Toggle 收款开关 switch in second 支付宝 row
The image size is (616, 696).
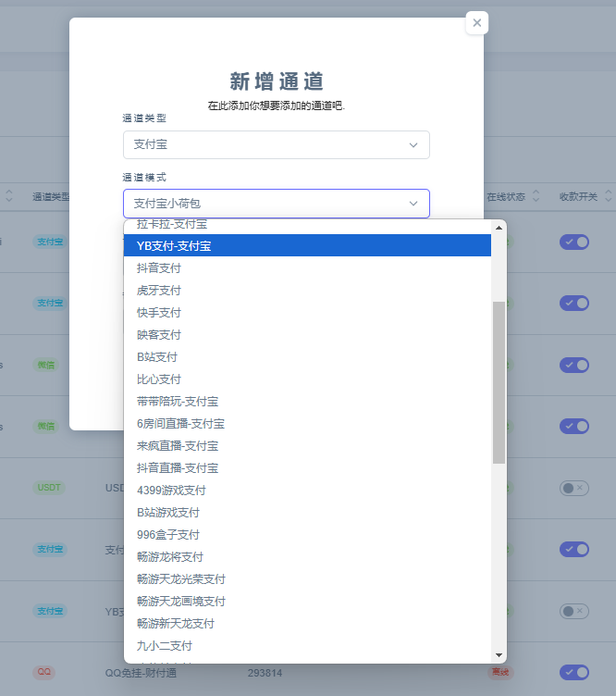(574, 304)
